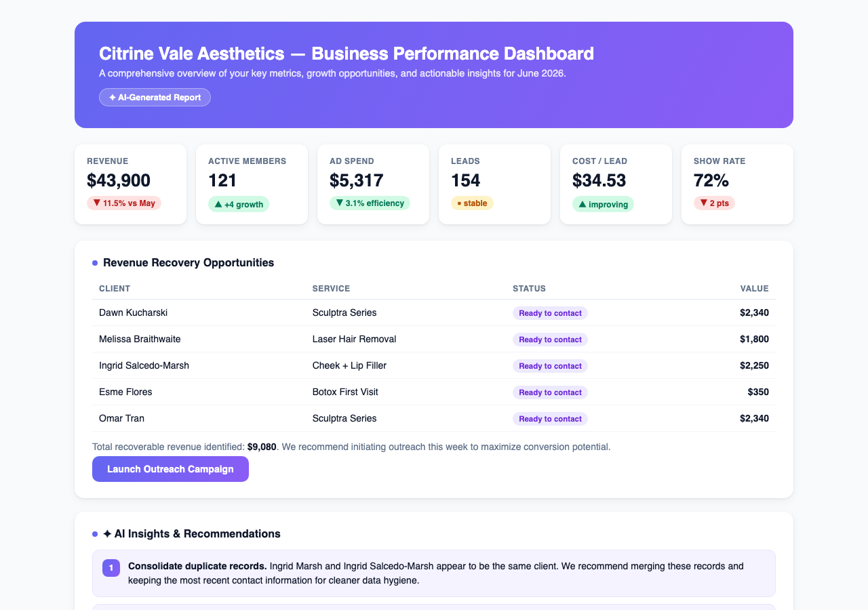
Task: Click the Value column header
Action: point(755,289)
